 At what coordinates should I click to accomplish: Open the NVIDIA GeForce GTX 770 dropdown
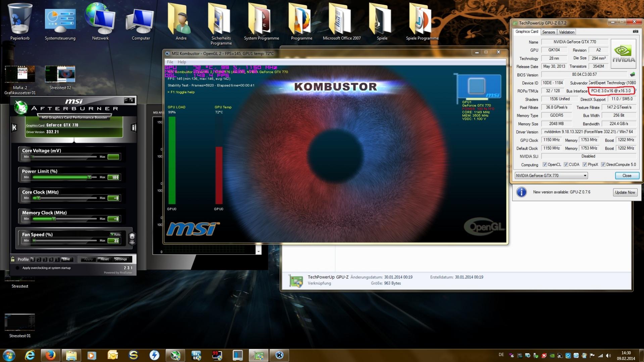(x=551, y=175)
